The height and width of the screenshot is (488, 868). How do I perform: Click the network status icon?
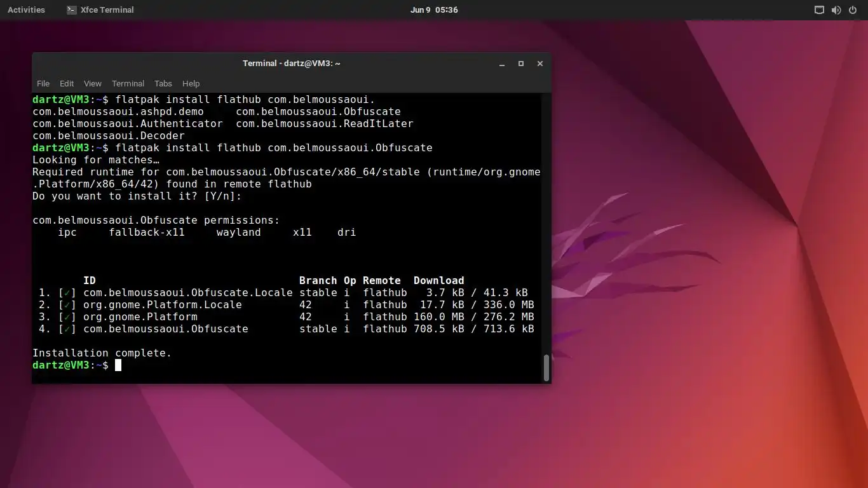tap(820, 10)
